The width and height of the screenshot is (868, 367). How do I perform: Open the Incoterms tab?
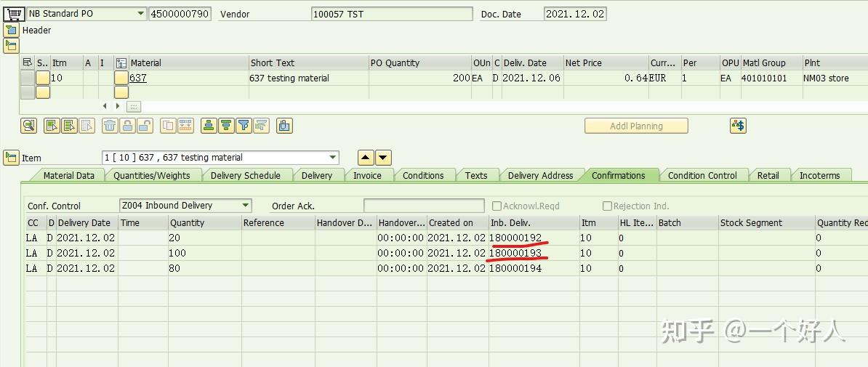819,175
